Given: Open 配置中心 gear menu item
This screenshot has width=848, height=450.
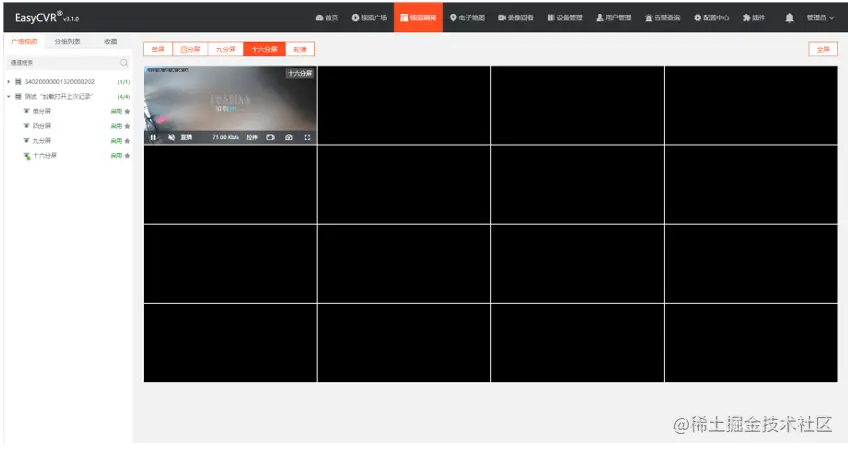Looking at the screenshot, I should 711,18.
